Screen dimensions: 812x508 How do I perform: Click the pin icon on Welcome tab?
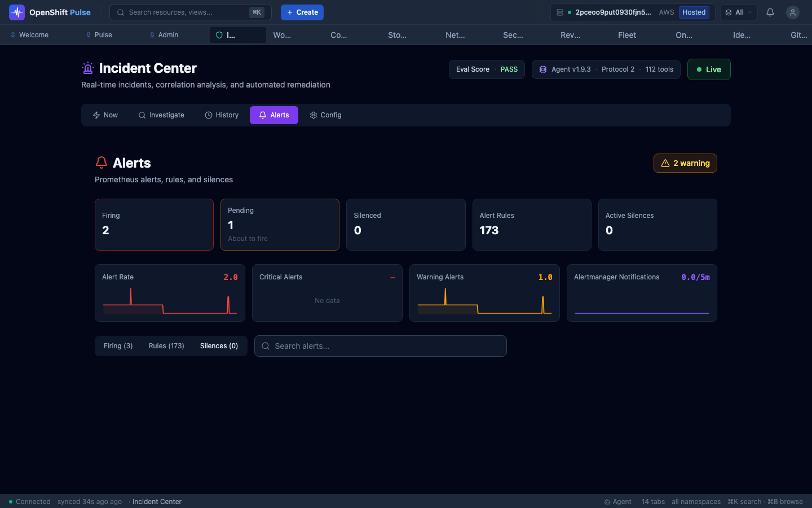click(x=13, y=35)
